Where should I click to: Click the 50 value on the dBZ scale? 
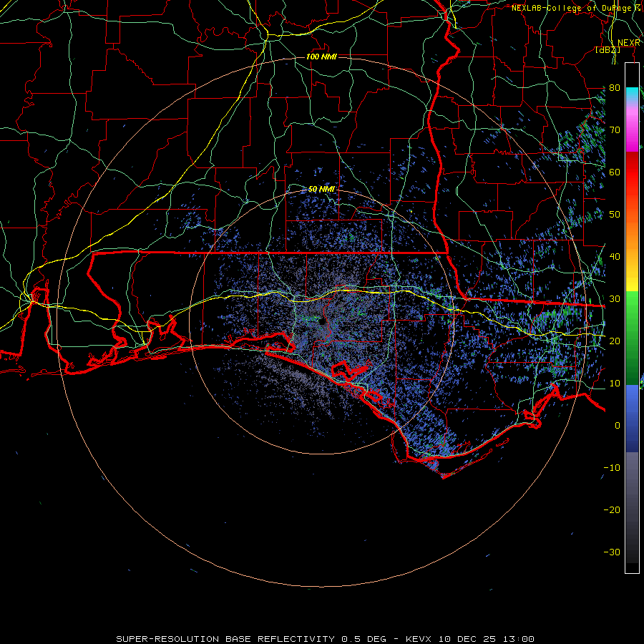(x=615, y=215)
